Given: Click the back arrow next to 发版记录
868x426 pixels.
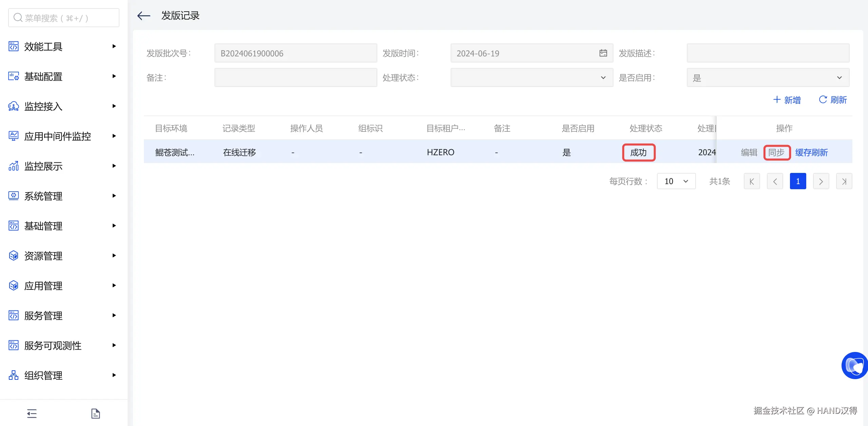Looking at the screenshot, I should tap(143, 16).
